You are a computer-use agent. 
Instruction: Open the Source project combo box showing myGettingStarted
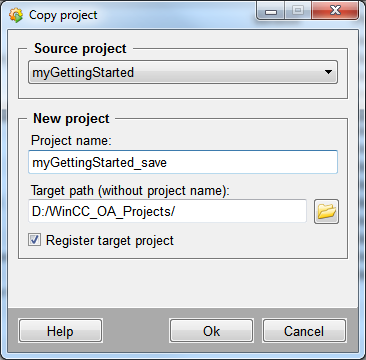(x=183, y=72)
